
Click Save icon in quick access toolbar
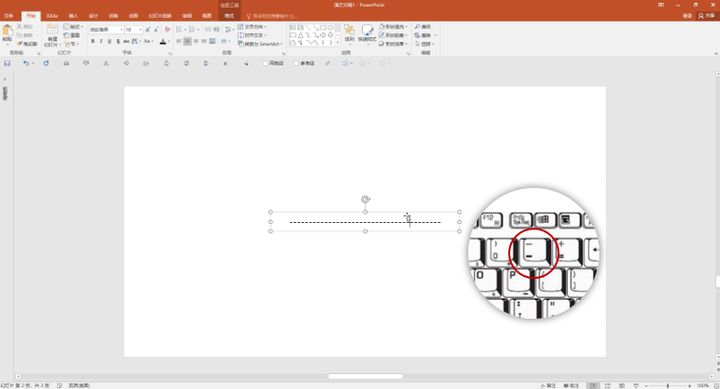pos(7,63)
